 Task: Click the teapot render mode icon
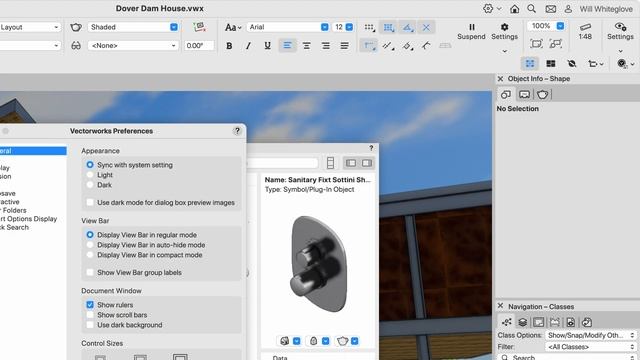click(76, 27)
